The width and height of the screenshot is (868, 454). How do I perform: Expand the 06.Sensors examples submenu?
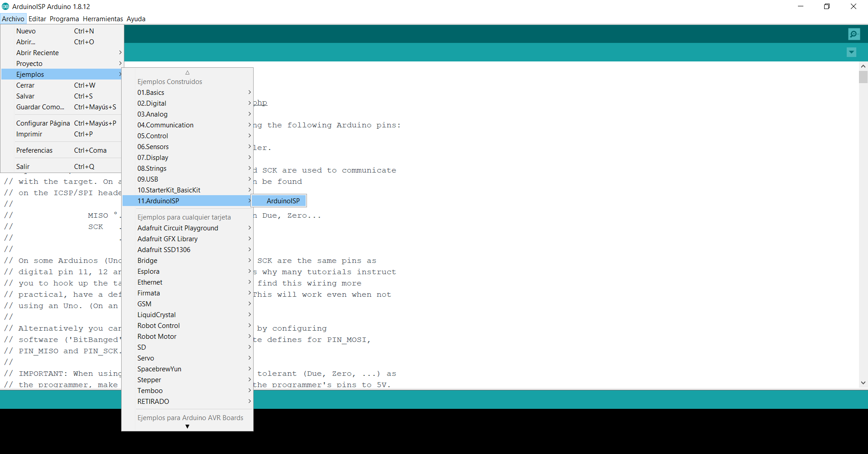187,147
